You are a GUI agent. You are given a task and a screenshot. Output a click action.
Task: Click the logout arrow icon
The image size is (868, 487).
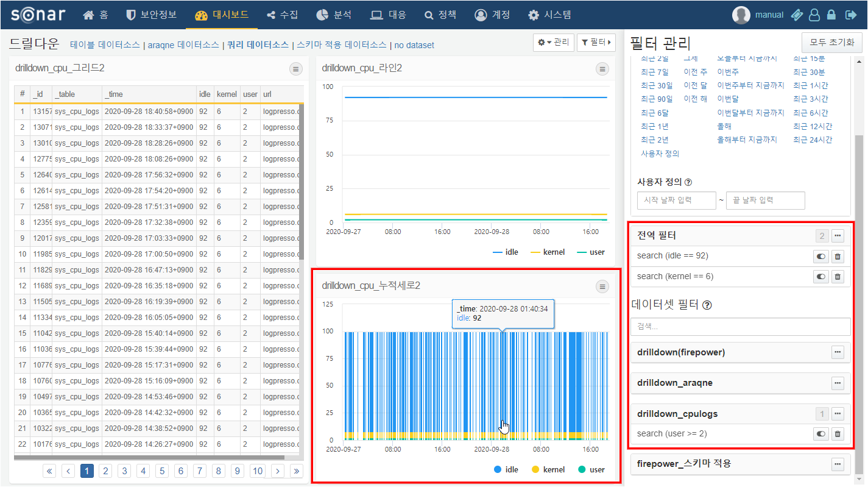tap(851, 15)
